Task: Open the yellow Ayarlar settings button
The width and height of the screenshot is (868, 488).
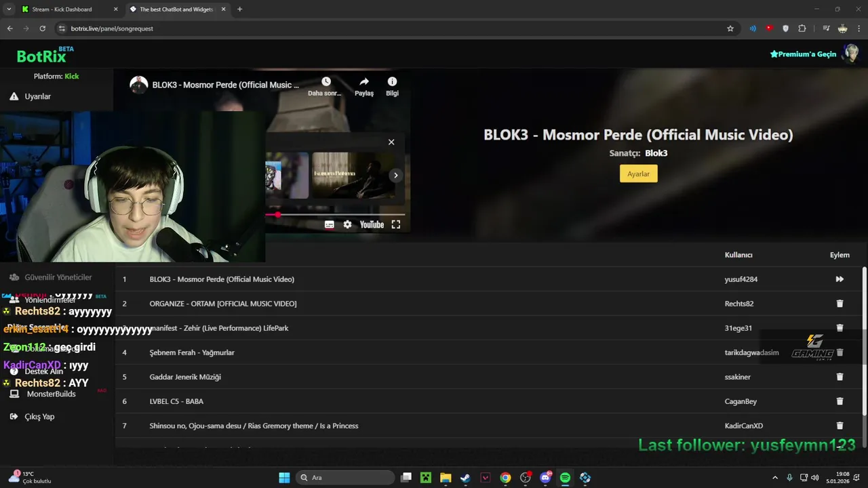Action: click(638, 174)
